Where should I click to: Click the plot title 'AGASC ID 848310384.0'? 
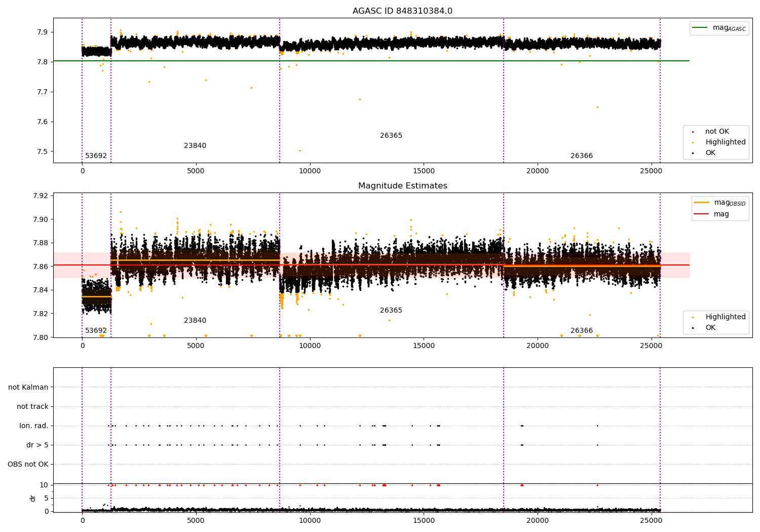pyautogui.click(x=403, y=11)
